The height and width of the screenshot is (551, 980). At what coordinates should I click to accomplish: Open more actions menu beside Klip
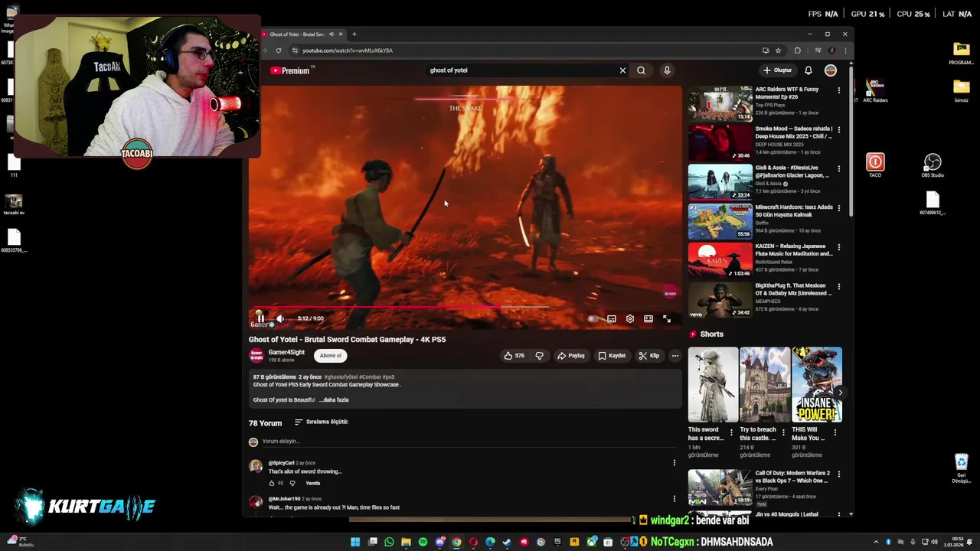pos(675,356)
